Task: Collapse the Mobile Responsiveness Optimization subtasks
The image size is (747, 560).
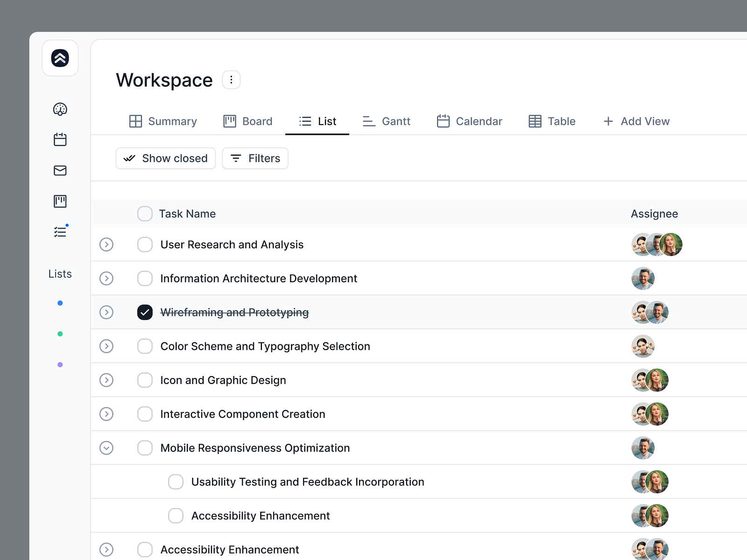Action: 106,448
